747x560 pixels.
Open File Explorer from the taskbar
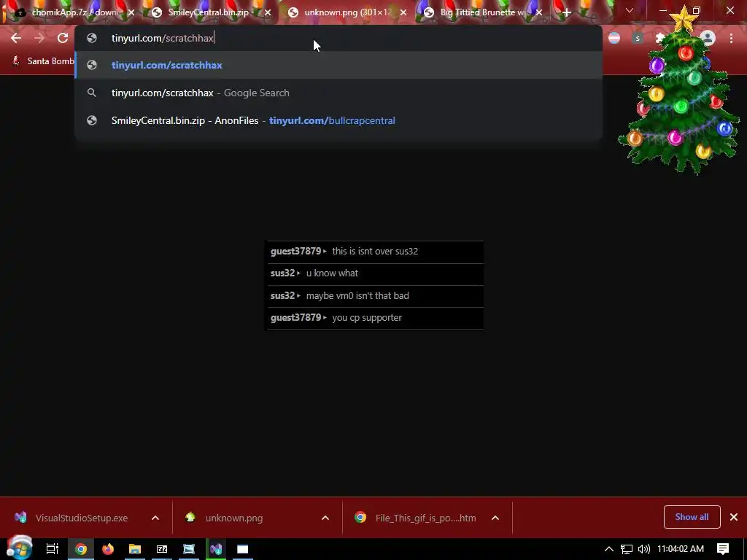[135, 549]
